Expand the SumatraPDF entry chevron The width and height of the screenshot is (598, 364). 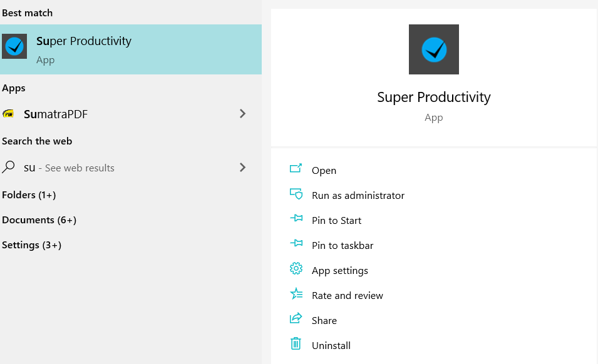click(242, 114)
